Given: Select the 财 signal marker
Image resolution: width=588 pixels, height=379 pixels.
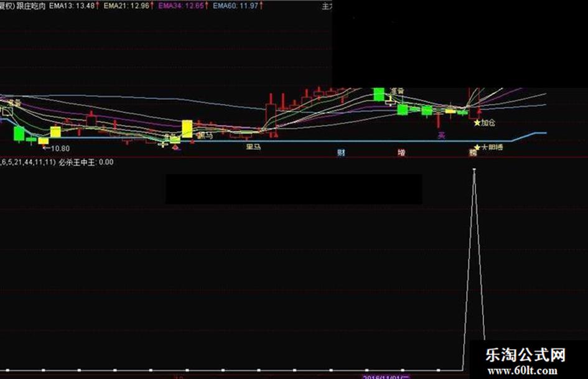Looking at the screenshot, I should [x=341, y=152].
